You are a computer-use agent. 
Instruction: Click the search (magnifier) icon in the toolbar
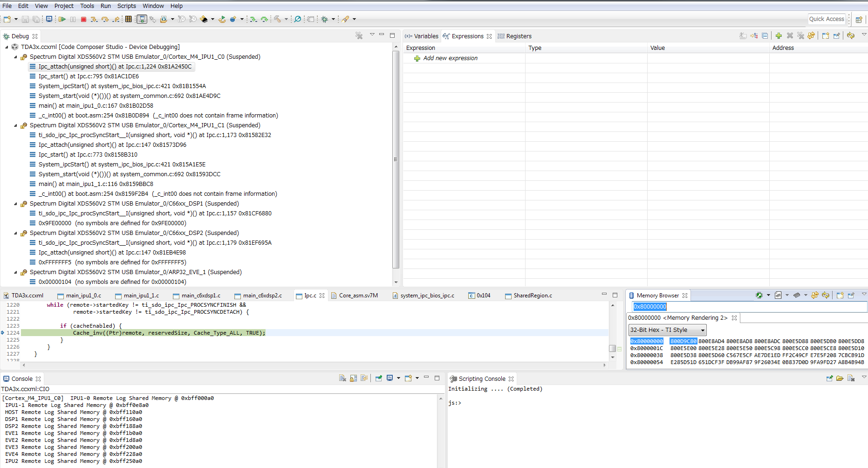(298, 19)
